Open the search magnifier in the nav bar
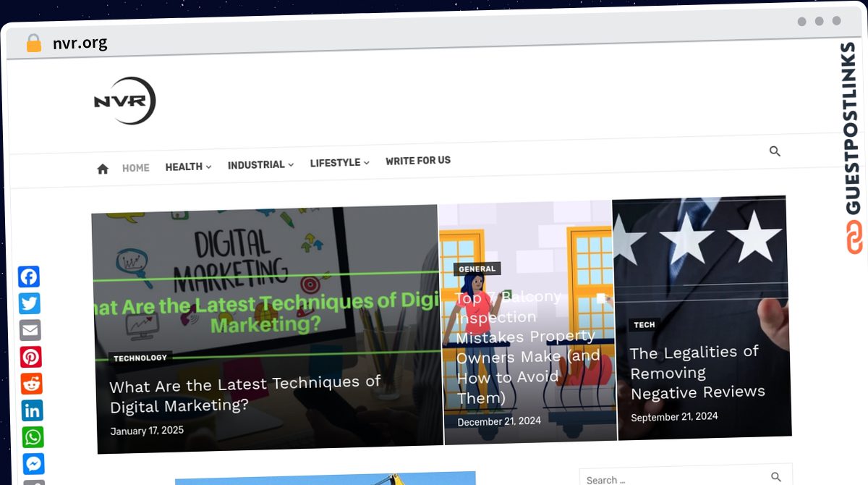868x485 pixels. point(775,151)
